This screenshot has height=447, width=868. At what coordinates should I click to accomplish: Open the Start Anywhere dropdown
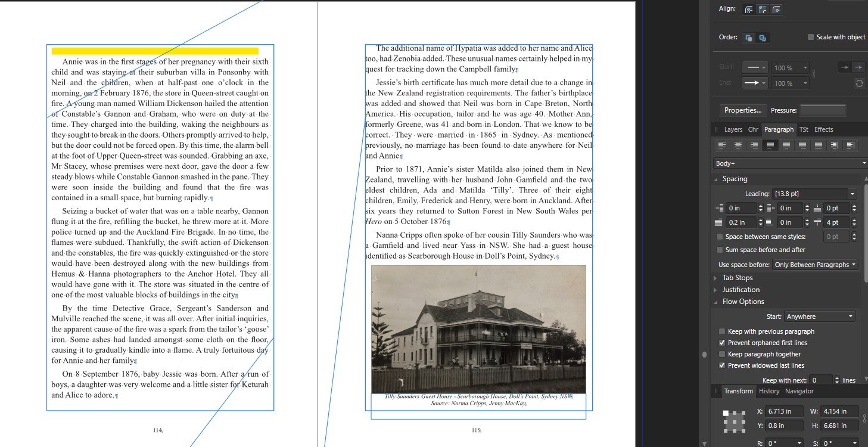[820, 316]
